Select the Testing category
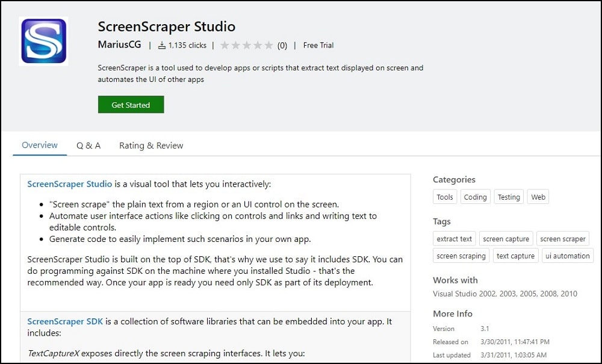Image resolution: width=602 pixels, height=364 pixels. tap(509, 197)
